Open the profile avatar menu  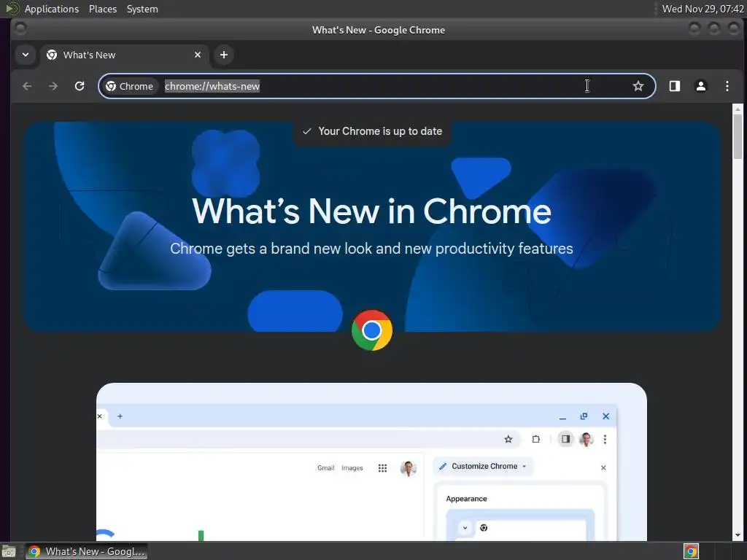pyautogui.click(x=701, y=86)
